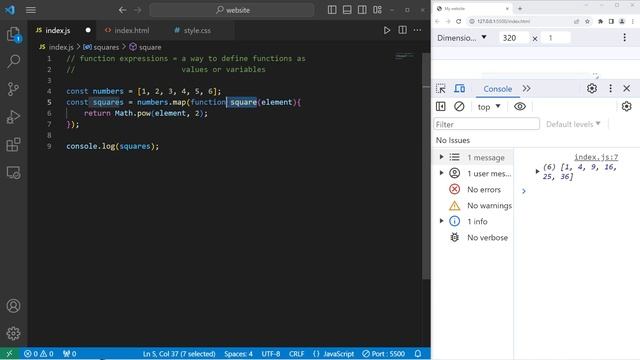640x360 pixels.
Task: Open notifications bell in status bar
Action: 418,353
